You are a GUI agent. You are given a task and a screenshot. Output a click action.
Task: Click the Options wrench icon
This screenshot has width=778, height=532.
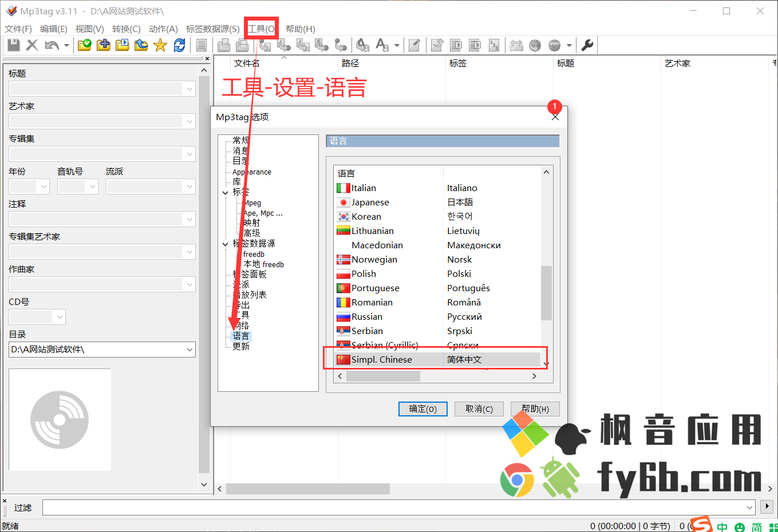click(587, 45)
